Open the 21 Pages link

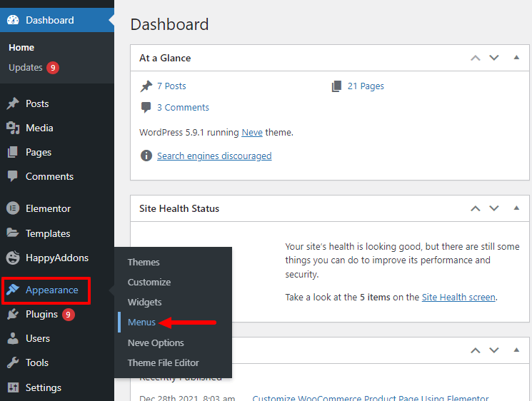tap(366, 86)
